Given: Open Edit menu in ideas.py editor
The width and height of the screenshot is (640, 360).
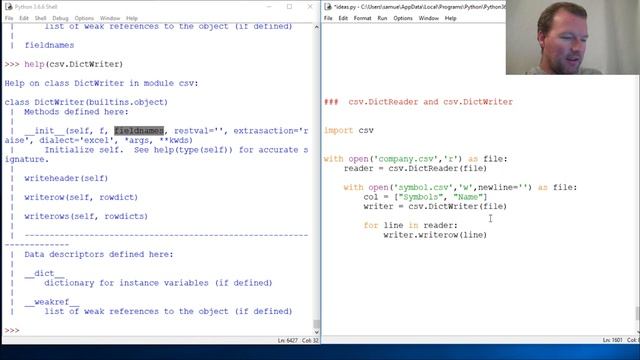Looking at the screenshot, I should pos(343,18).
